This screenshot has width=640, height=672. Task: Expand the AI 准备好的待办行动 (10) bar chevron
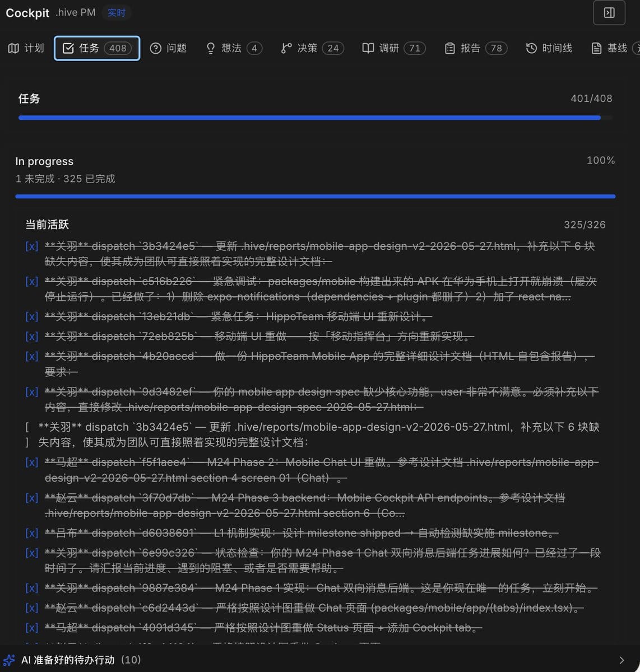621,660
